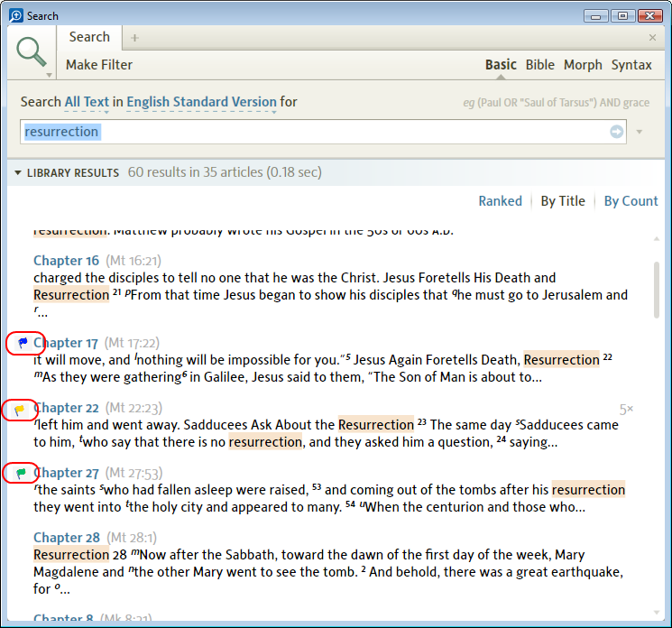Click Make Filter
Image resolution: width=672 pixels, height=628 pixels.
[99, 65]
